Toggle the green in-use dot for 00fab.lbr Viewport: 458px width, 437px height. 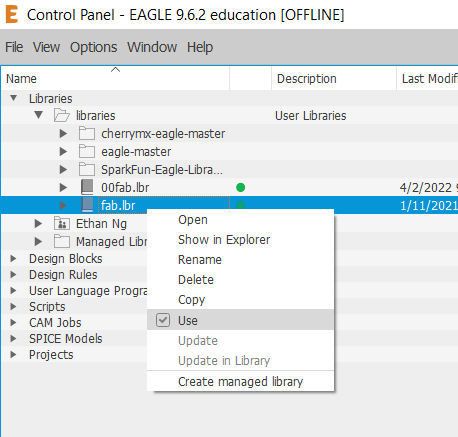pos(240,188)
